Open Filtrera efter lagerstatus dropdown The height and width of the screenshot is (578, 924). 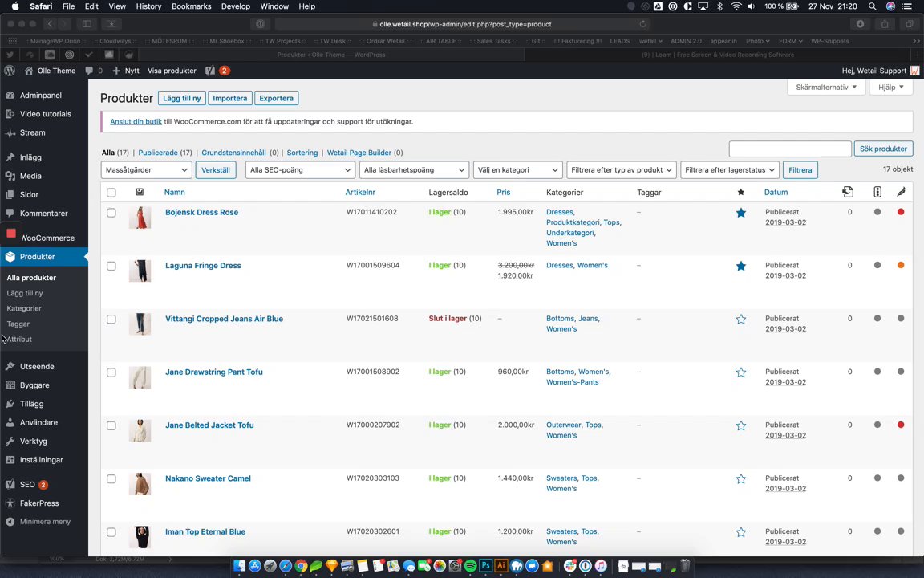[x=730, y=170]
